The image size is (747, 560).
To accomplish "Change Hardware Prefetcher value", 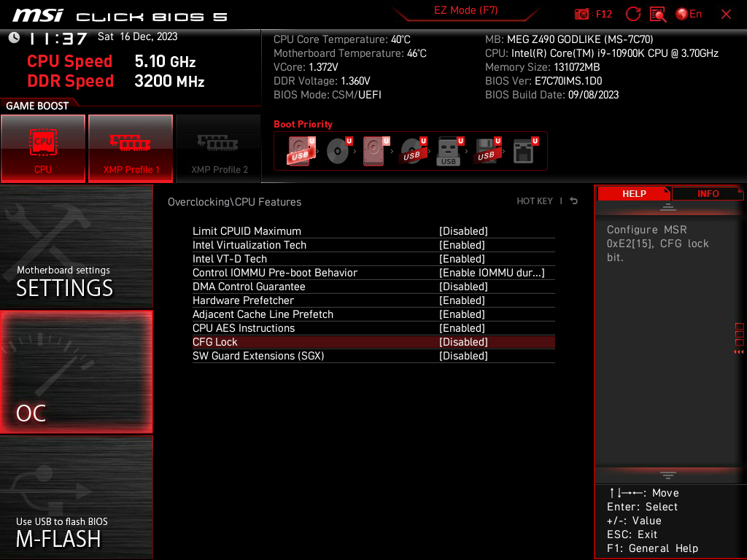I will click(x=462, y=300).
